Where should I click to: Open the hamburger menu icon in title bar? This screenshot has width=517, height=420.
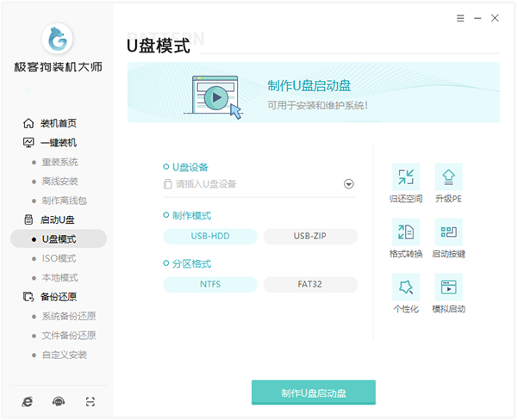click(x=460, y=18)
